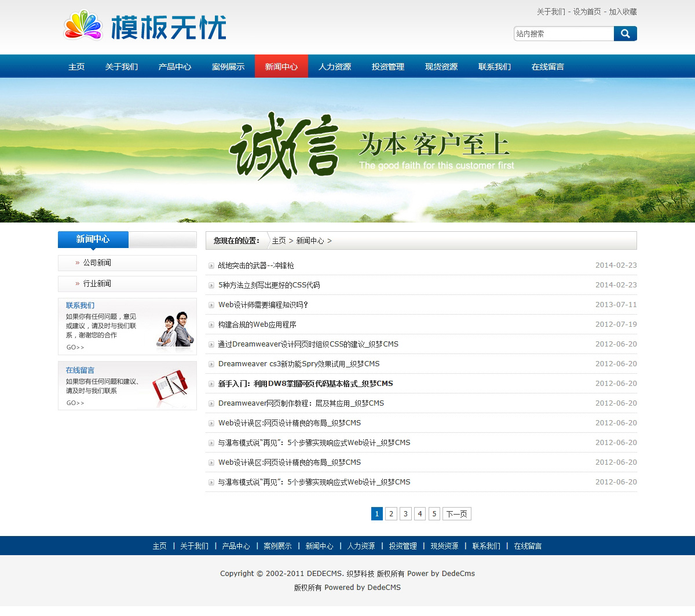Image resolution: width=695 pixels, height=616 pixels.
Task: Click the staff photo in 联系我们 box
Action: [x=175, y=330]
